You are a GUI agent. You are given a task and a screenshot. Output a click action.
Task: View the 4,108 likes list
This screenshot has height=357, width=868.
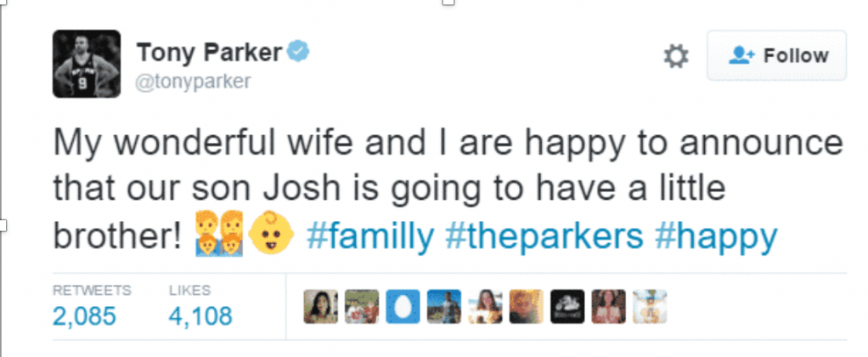pos(200,316)
